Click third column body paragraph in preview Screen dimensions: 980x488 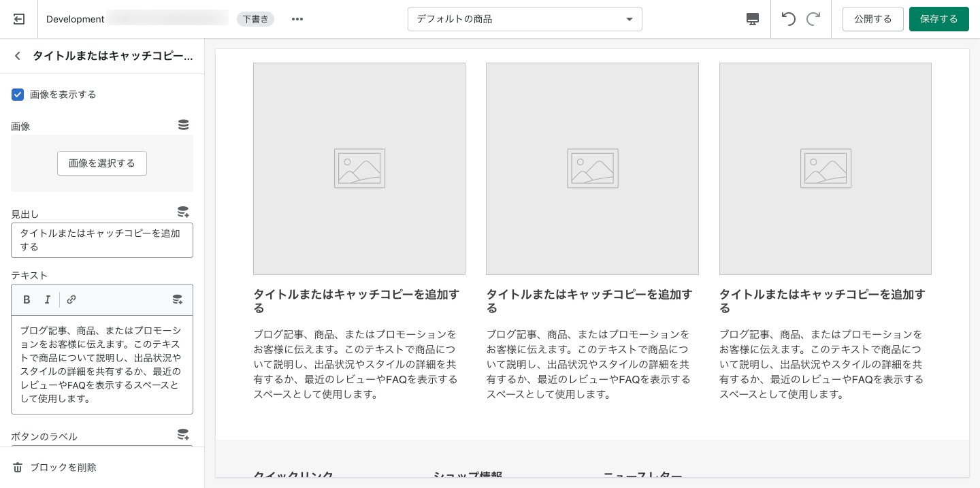click(822, 364)
